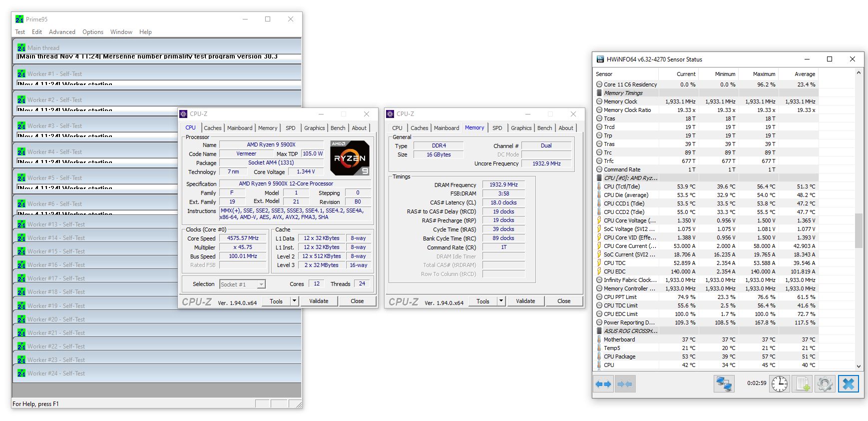Viewport: 868px width, 421px height.
Task: Click Worker #2 Self-Test window icon
Action: (x=21, y=99)
